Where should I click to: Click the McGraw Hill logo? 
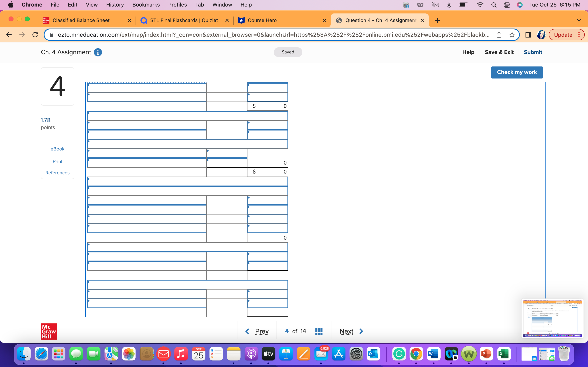(x=49, y=331)
